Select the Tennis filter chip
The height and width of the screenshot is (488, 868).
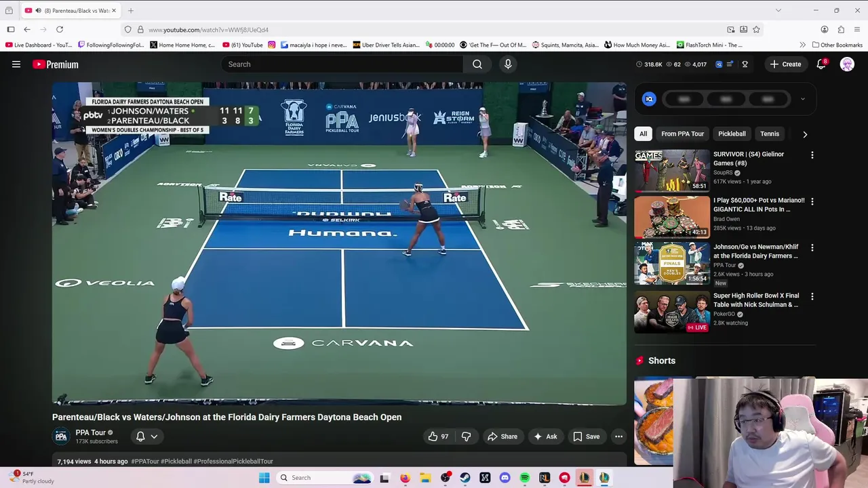(770, 134)
